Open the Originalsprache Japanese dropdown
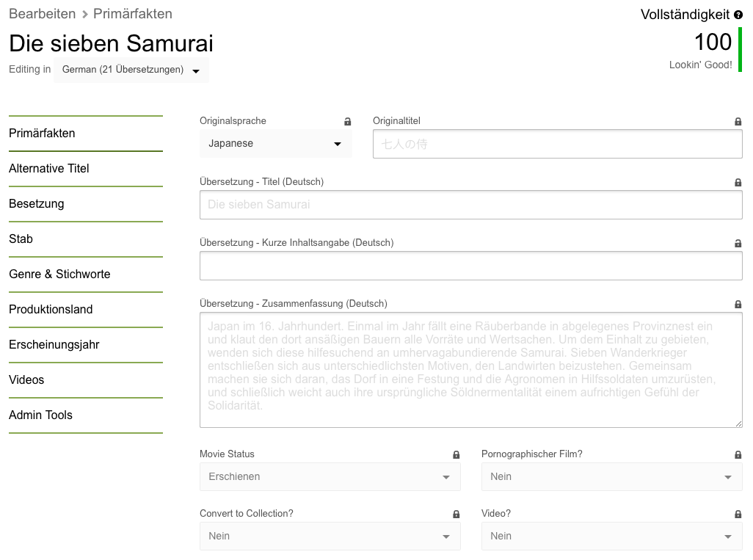Screen dimensions: 753x560 coord(276,144)
